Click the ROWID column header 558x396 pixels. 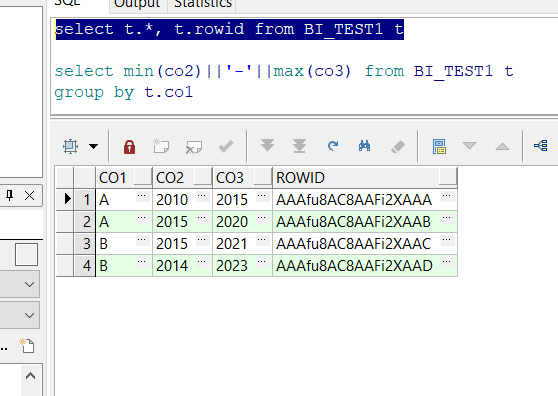365,178
